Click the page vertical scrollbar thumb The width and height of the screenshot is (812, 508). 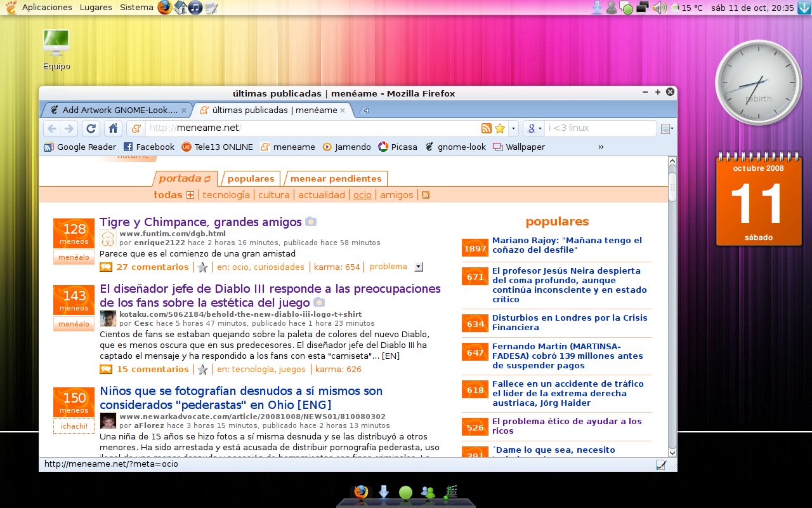[x=672, y=186]
